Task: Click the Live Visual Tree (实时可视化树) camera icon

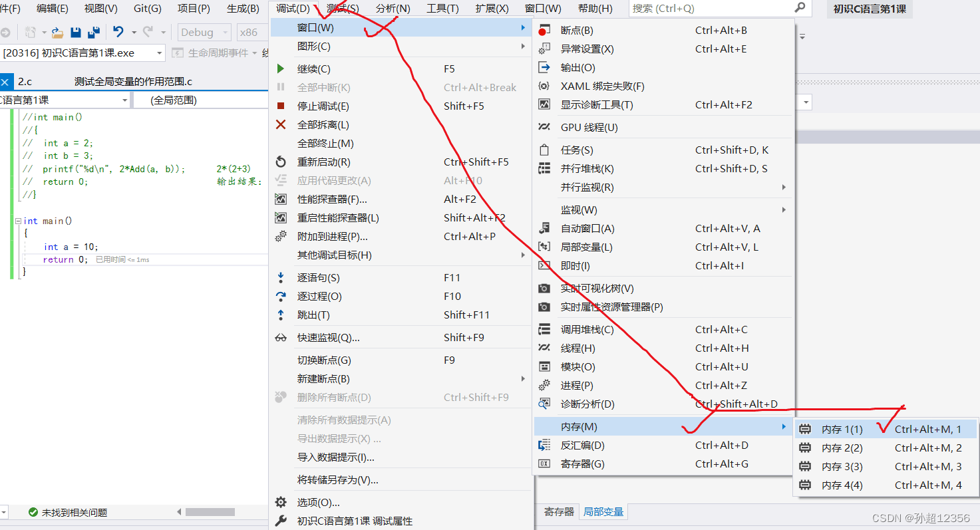Action: click(x=544, y=288)
